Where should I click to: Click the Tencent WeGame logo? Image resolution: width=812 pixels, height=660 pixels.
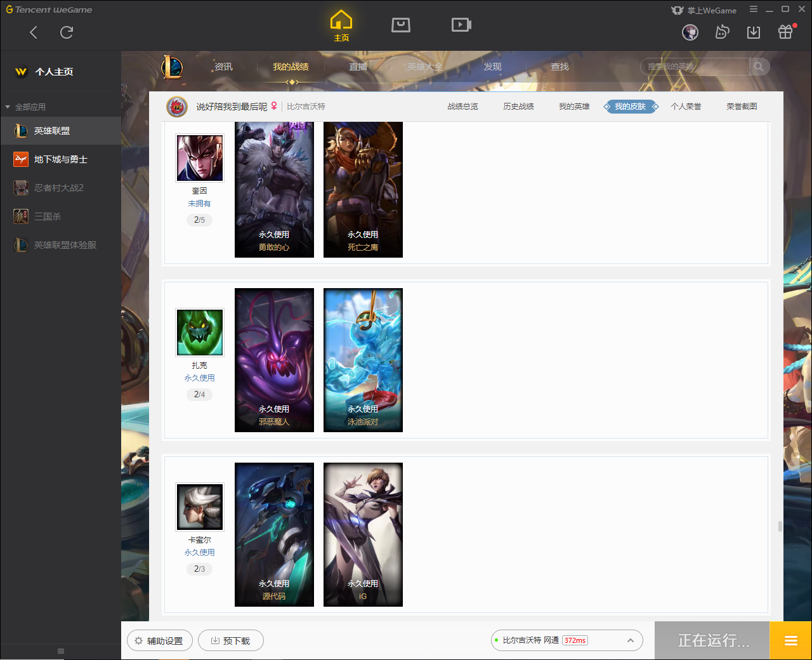[49, 10]
